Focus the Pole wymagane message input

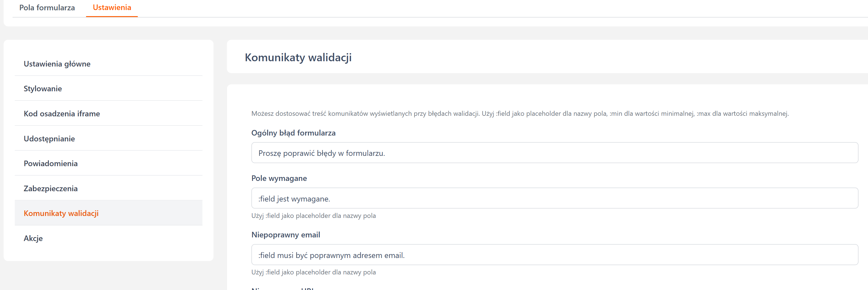[x=554, y=198]
